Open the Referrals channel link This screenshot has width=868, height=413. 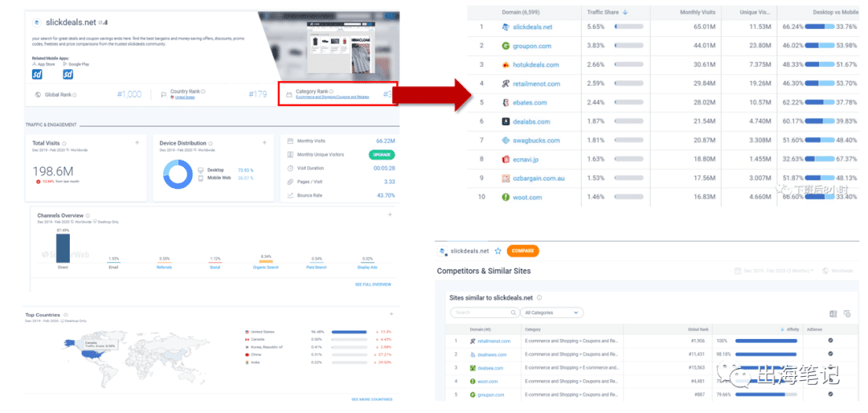[x=165, y=268]
